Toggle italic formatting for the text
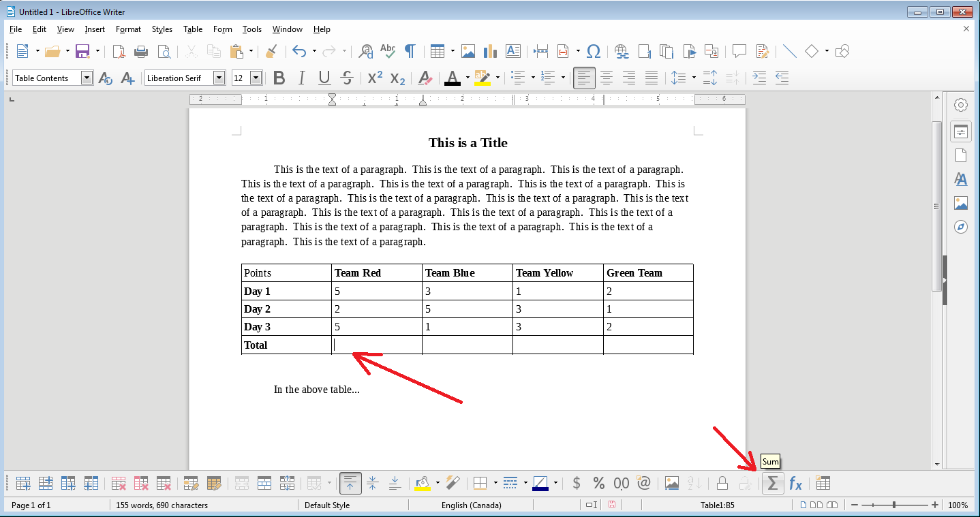 point(301,78)
